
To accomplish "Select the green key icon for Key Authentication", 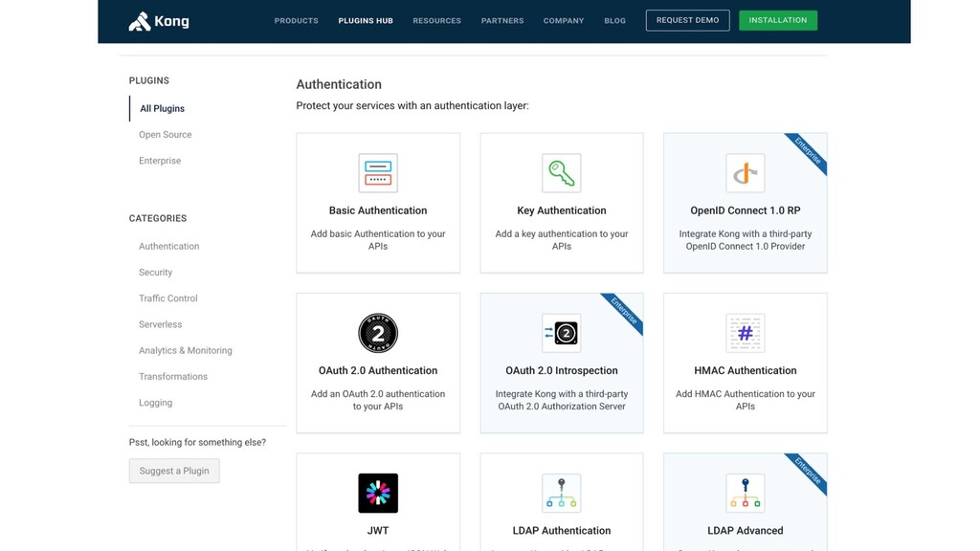I will point(561,173).
